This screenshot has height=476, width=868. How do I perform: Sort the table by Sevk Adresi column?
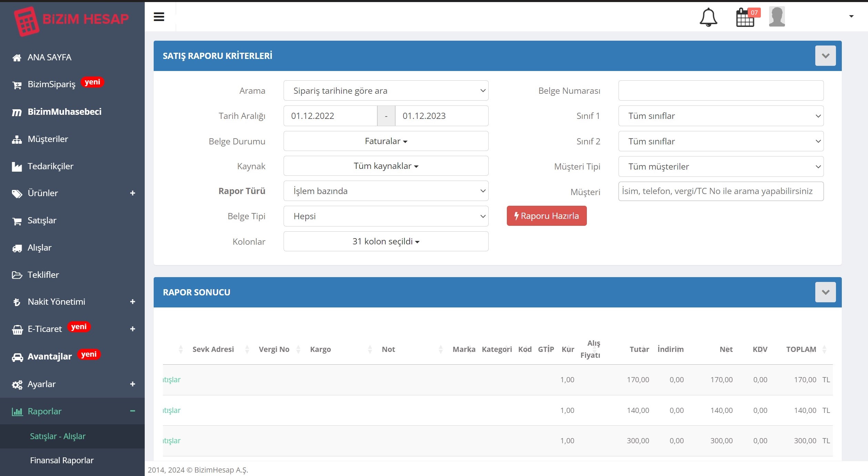(213, 349)
